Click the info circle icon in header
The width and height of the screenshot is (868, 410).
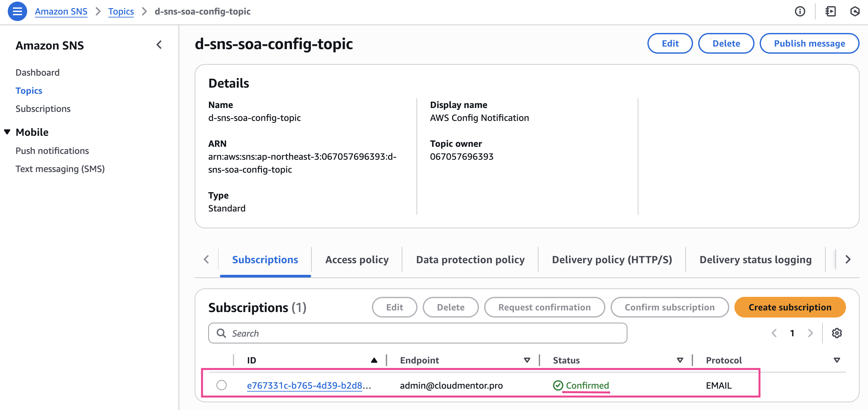click(800, 11)
